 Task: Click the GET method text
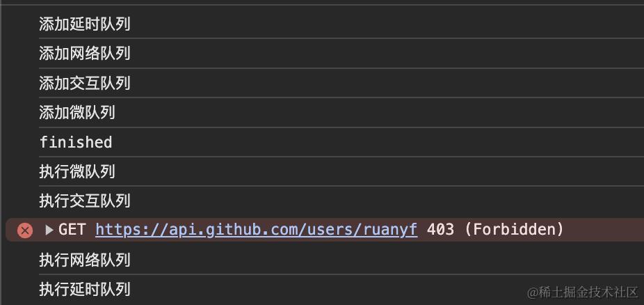tap(72, 229)
